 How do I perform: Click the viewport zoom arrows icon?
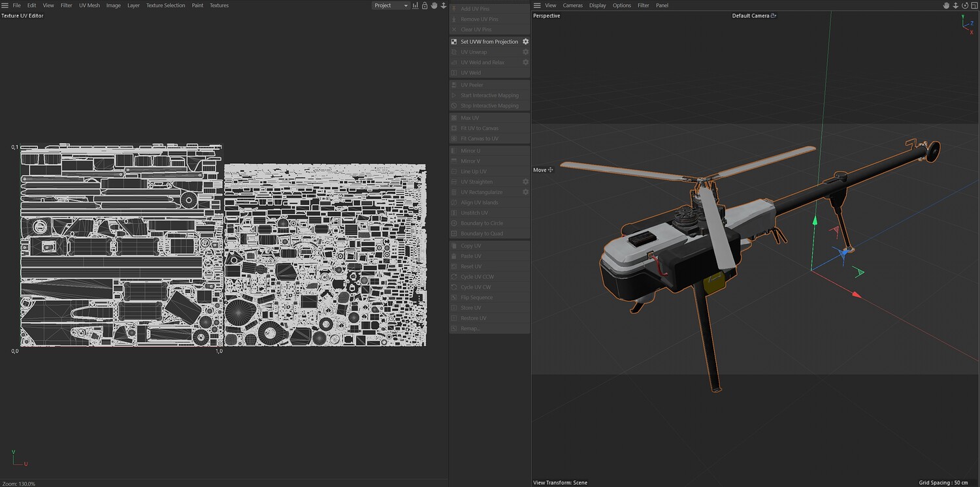click(955, 5)
